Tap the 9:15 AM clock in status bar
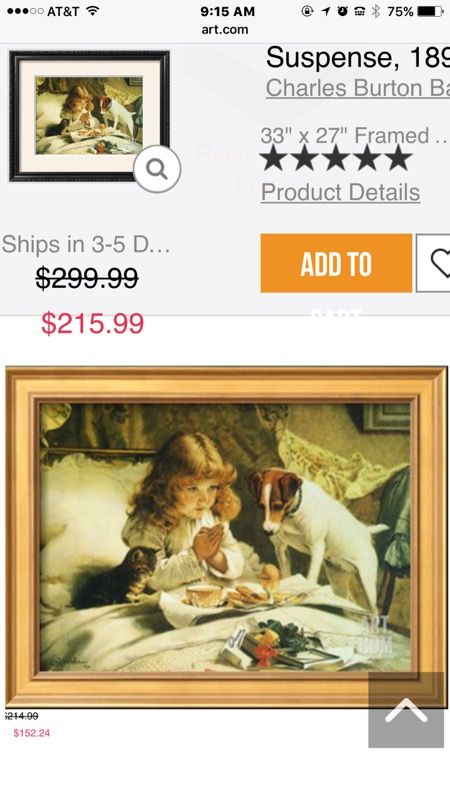This screenshot has width=450, height=800. click(227, 11)
